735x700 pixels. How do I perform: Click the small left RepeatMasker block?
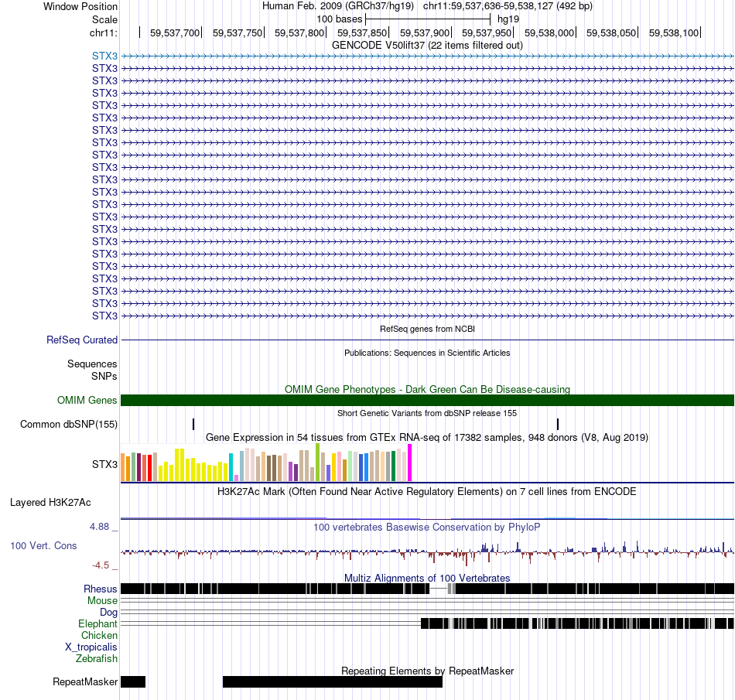(x=133, y=681)
